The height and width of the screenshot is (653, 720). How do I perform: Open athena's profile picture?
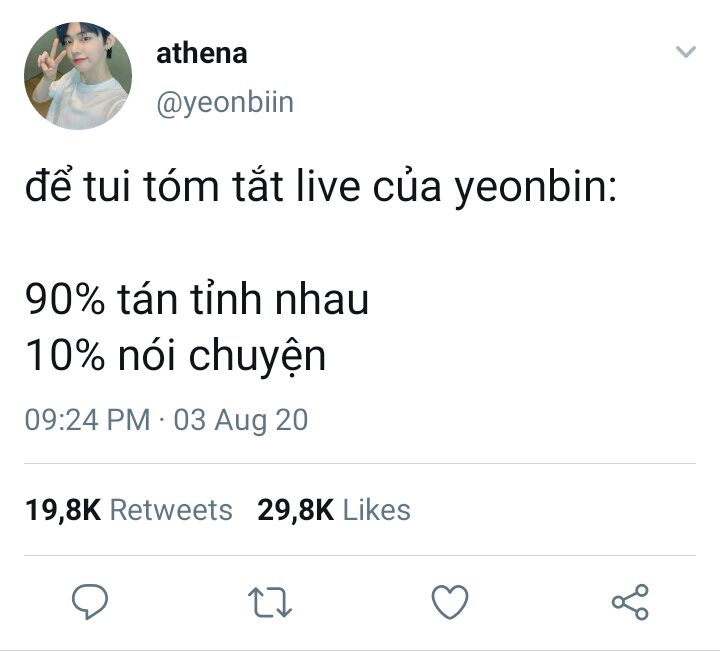tap(78, 76)
